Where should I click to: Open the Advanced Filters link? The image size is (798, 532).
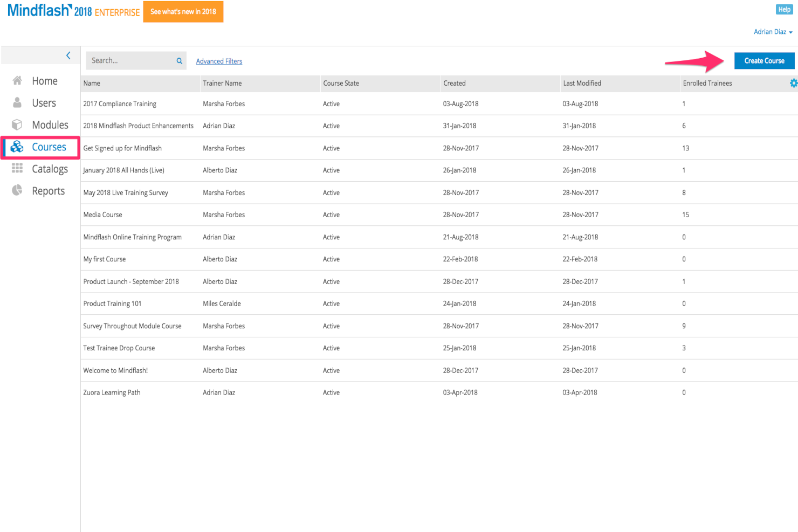[x=219, y=61]
